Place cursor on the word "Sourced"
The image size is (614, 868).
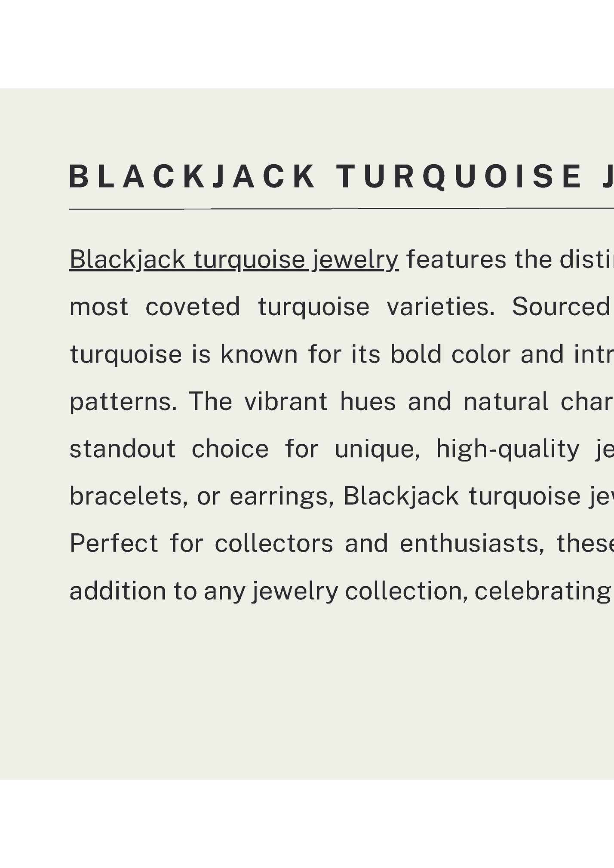(x=561, y=307)
